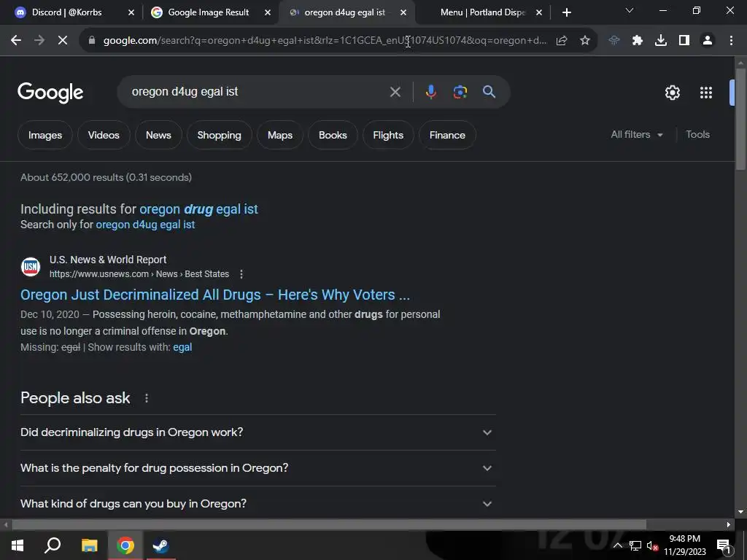The width and height of the screenshot is (747, 560).
Task: Show results with 'egal' link
Action: tap(182, 348)
